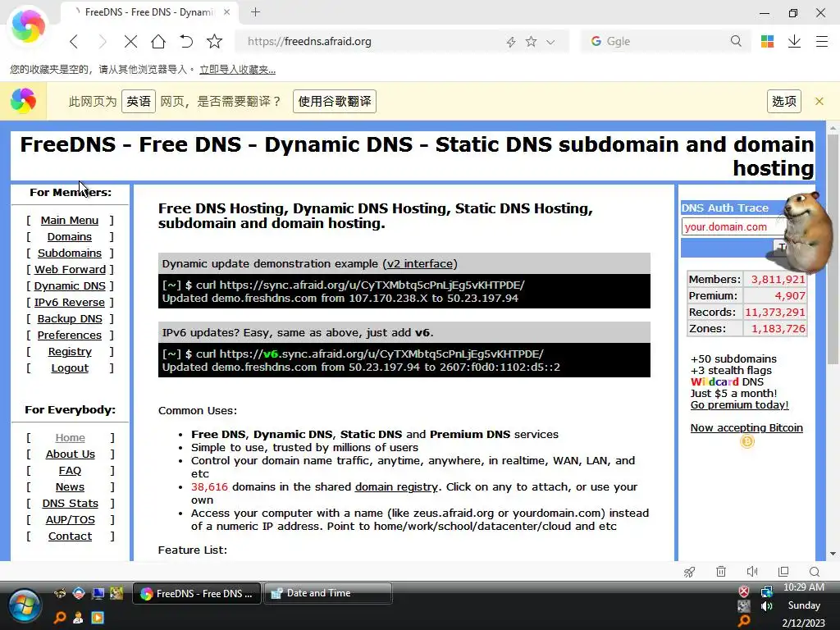The width and height of the screenshot is (840, 630).
Task: Open the colorful apps grid icon
Action: [767, 41]
